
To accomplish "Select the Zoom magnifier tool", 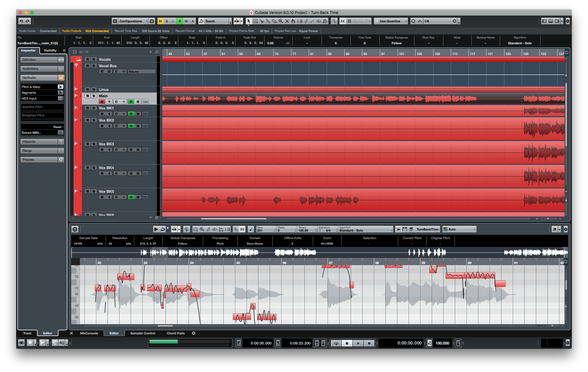I will tap(281, 21).
